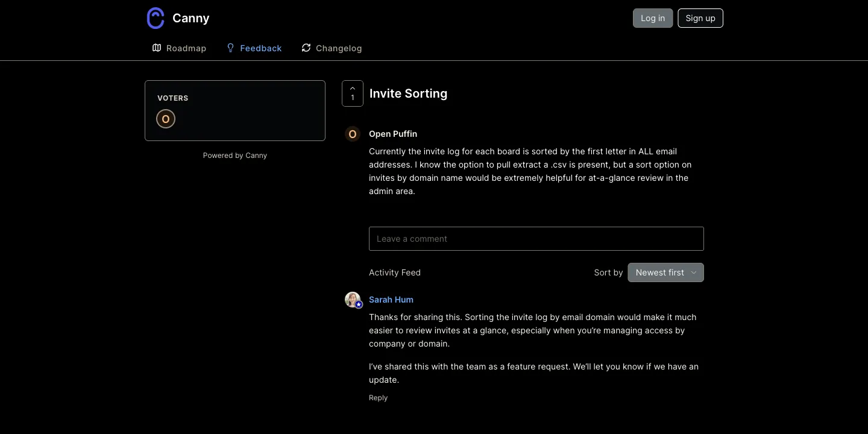
Task: Click the VOTERS panel heading
Action: pyautogui.click(x=173, y=98)
